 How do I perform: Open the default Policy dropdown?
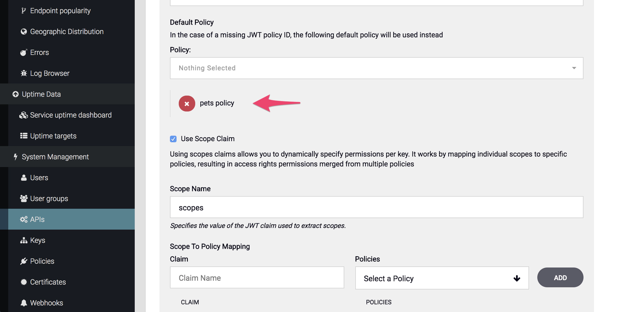pyautogui.click(x=376, y=68)
